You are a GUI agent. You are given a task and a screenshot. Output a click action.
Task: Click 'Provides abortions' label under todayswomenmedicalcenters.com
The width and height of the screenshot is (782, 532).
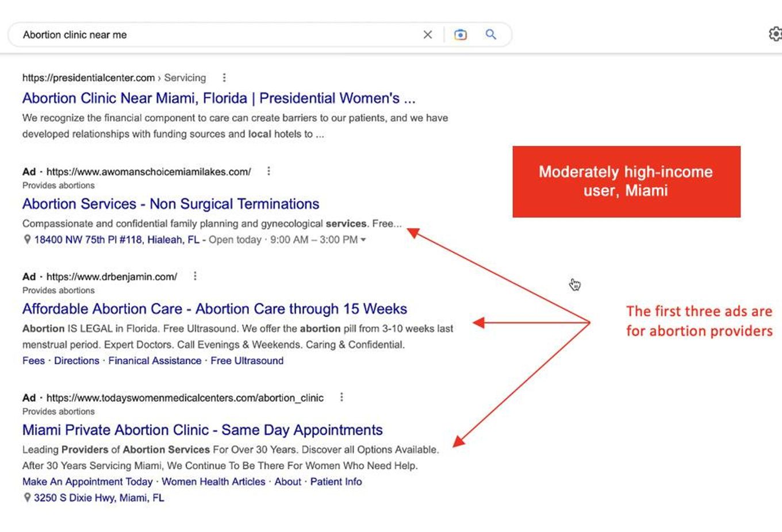click(x=58, y=411)
